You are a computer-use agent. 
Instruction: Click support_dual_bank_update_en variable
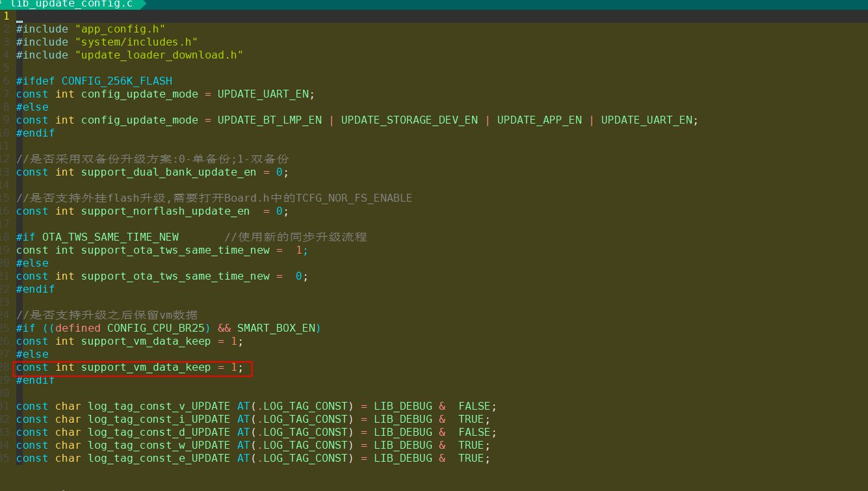(x=168, y=172)
